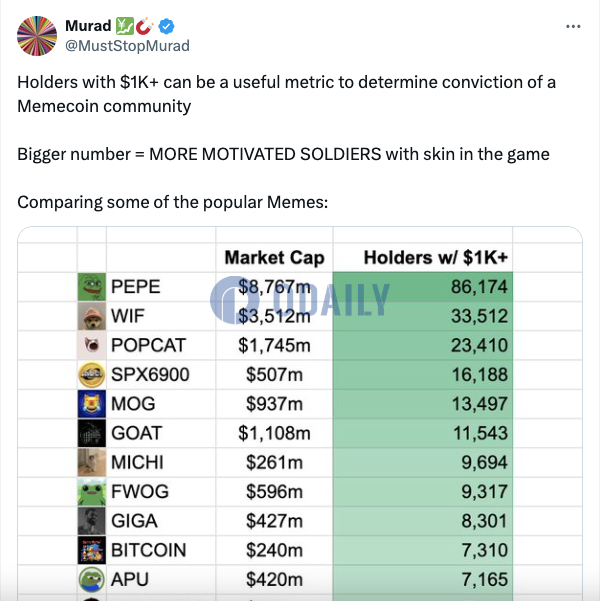Click the POPCAT coin icon

[92, 345]
